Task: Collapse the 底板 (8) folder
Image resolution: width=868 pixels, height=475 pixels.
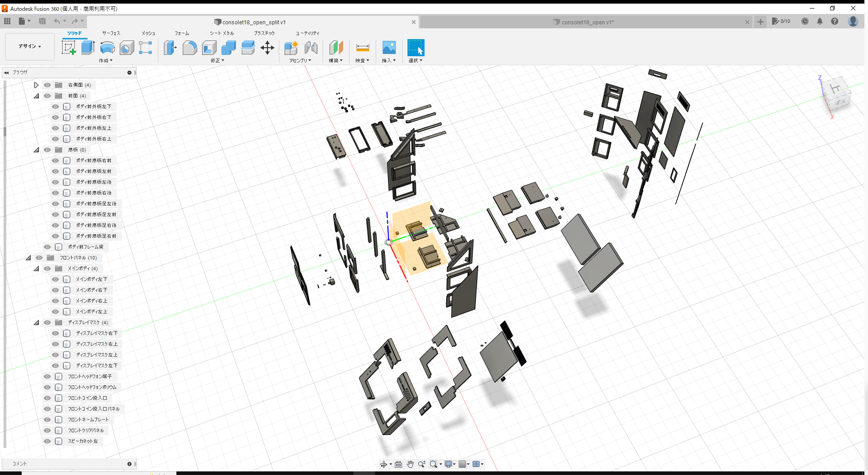Action: 36,150
